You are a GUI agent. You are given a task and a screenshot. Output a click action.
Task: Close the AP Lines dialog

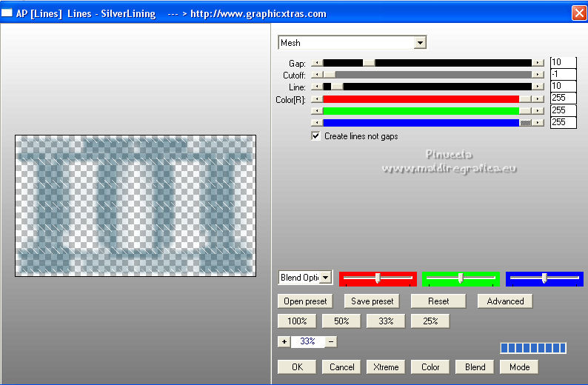pyautogui.click(x=579, y=13)
